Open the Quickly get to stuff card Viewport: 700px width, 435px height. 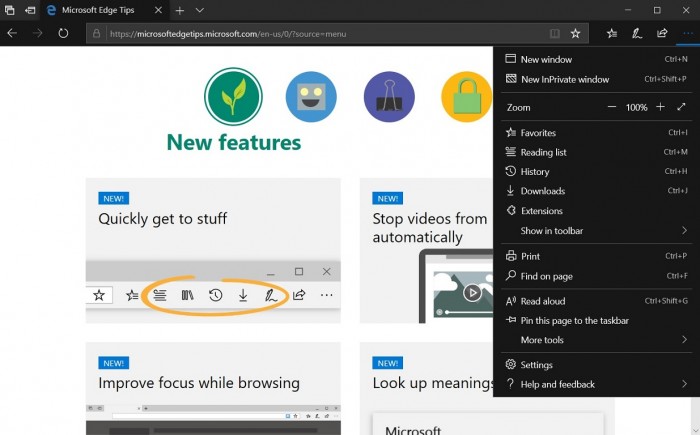point(213,251)
